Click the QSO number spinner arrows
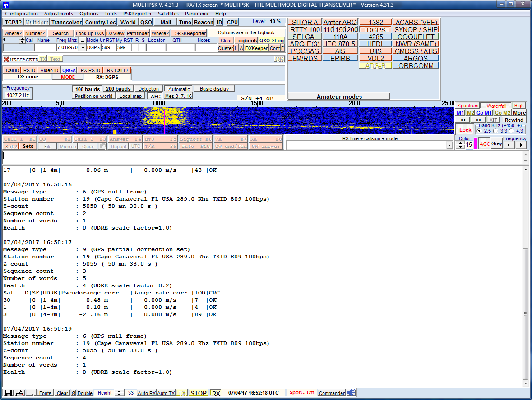The width and height of the screenshot is (532, 400). [22, 40]
